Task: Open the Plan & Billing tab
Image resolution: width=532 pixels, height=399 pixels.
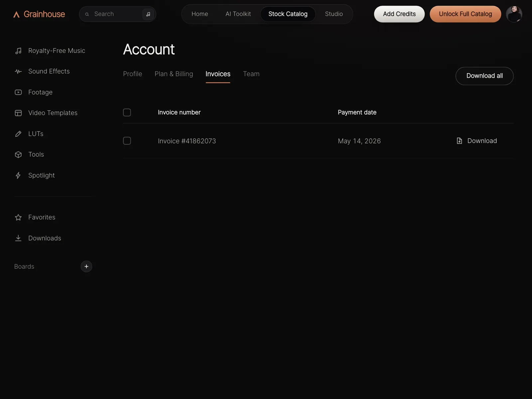Action: click(x=174, y=74)
